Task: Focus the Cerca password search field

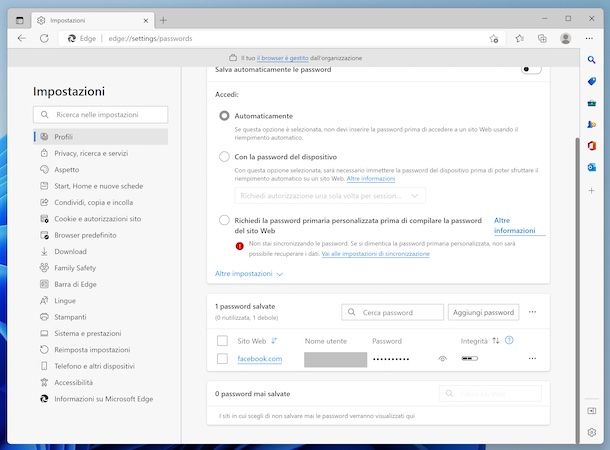Action: pos(392,312)
